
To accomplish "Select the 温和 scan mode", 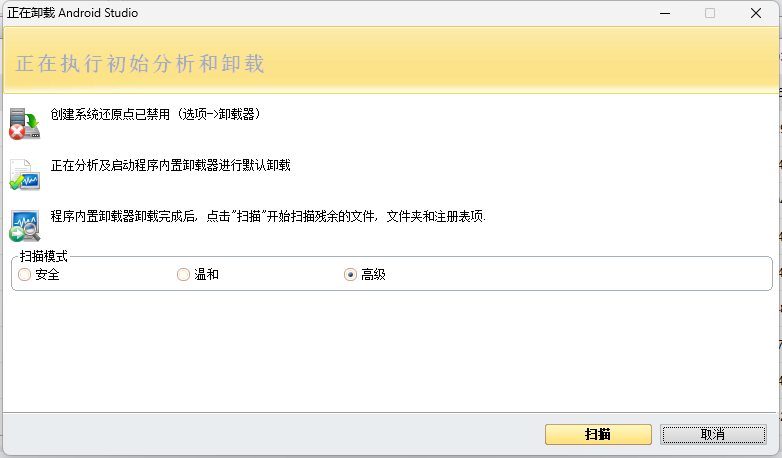I will [198, 274].
